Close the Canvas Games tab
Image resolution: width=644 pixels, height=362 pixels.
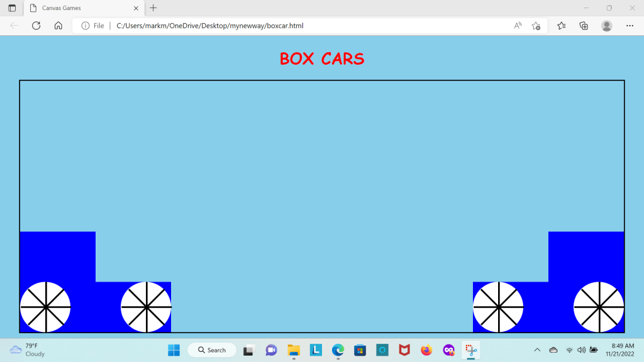tap(136, 8)
